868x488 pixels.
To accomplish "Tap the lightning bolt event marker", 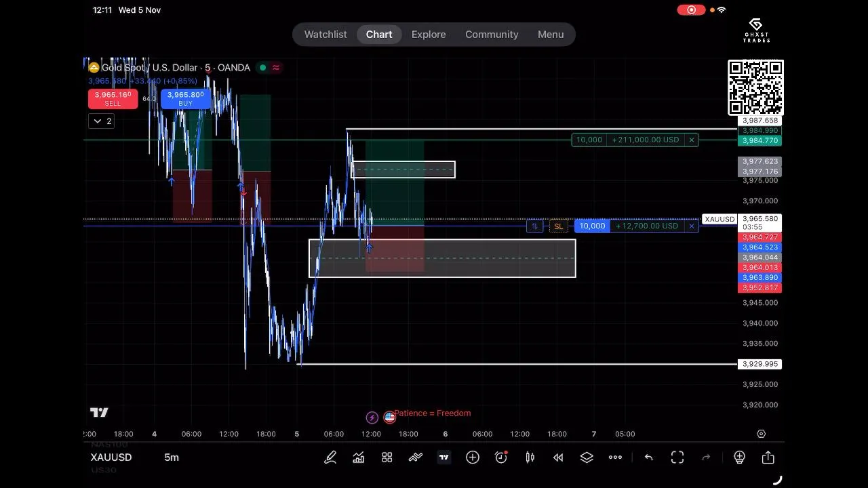I will tap(372, 418).
